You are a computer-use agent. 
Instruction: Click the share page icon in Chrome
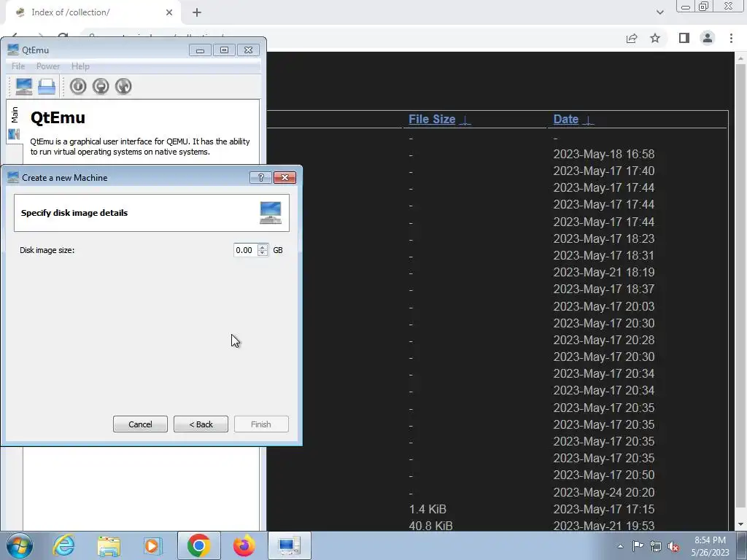tap(632, 38)
